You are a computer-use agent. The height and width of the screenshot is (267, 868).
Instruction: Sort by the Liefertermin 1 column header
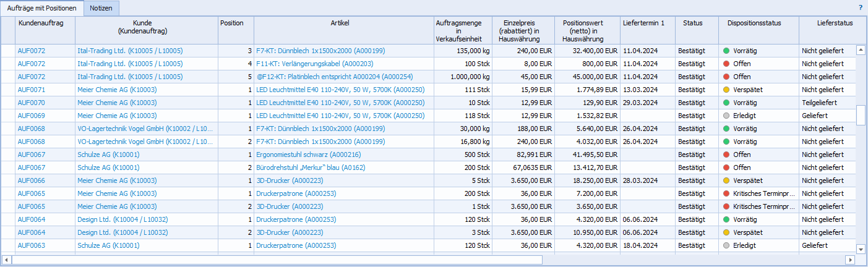(647, 23)
